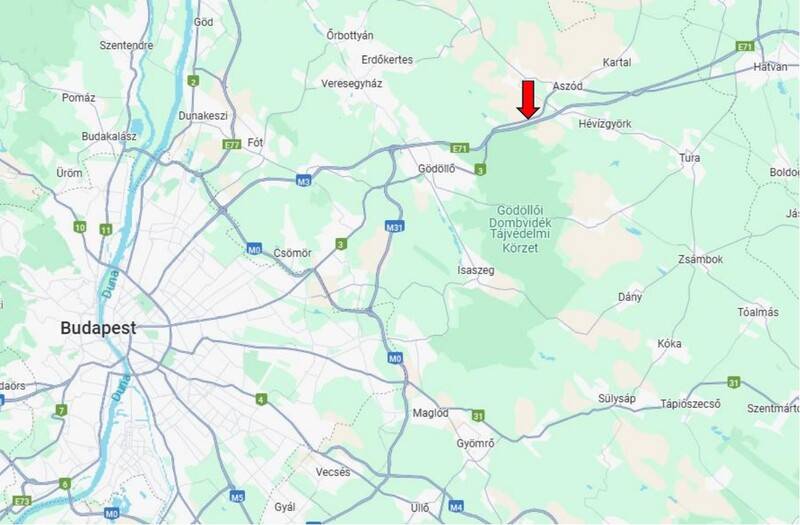Click the Tápiószecső town label
The height and width of the screenshot is (525, 800).
point(690,404)
